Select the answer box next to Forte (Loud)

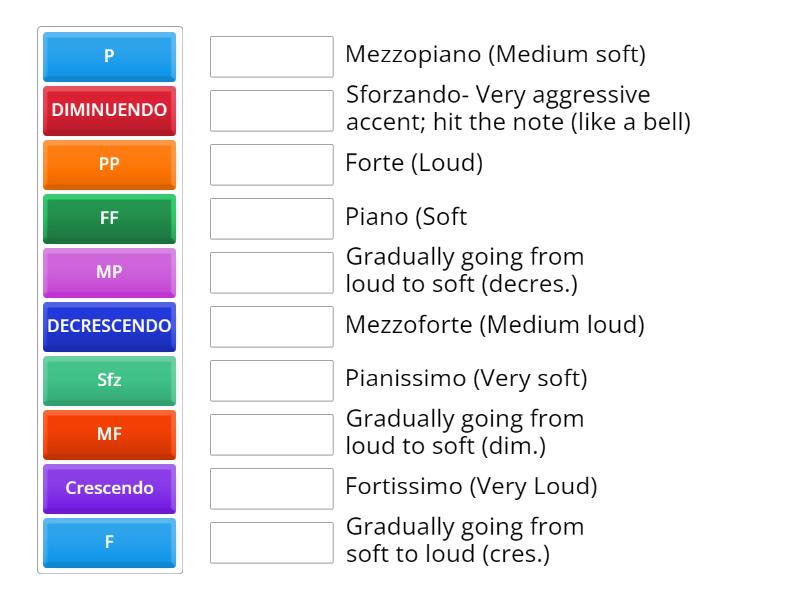pyautogui.click(x=271, y=164)
